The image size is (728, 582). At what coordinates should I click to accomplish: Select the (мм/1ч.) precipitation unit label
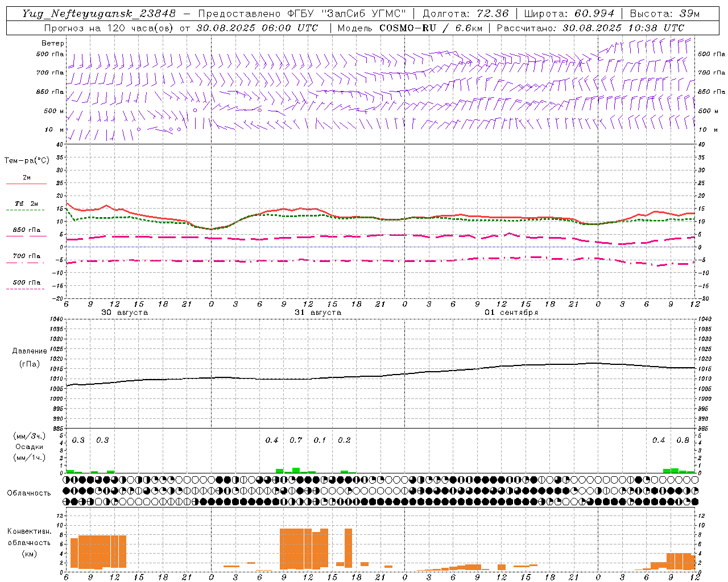(29, 458)
